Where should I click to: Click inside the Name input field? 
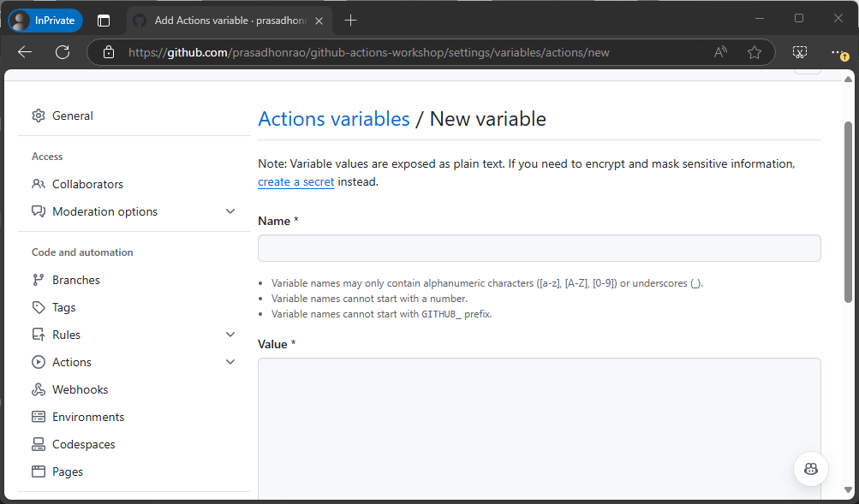click(538, 248)
